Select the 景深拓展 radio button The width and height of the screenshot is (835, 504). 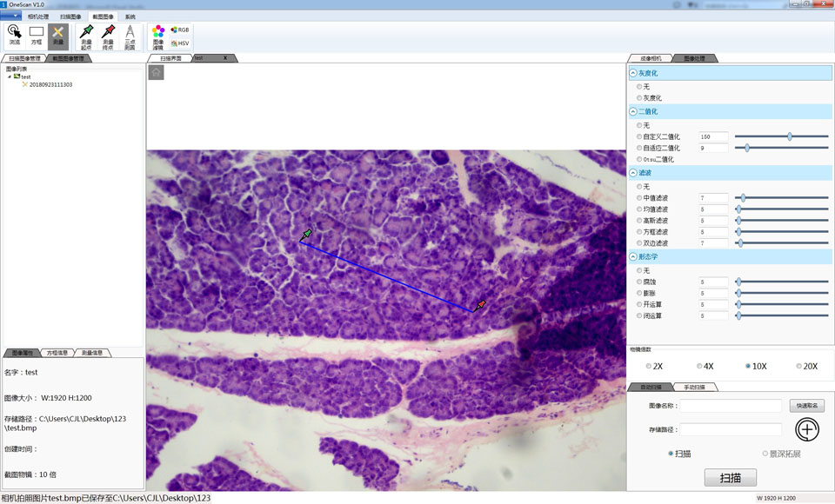765,454
